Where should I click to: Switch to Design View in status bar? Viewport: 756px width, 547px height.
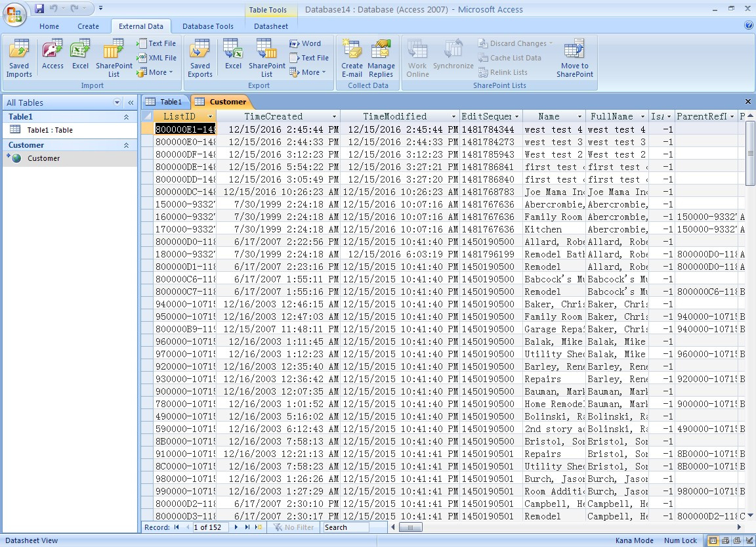(x=749, y=540)
